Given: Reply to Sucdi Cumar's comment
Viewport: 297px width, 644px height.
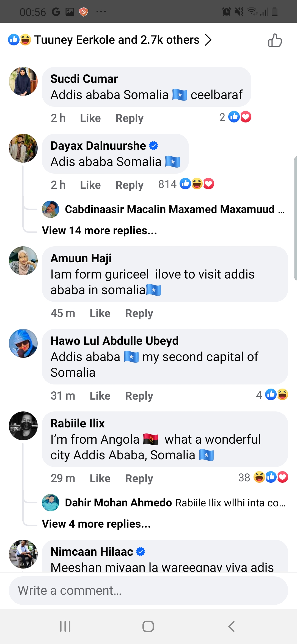Looking at the screenshot, I should [x=129, y=118].
